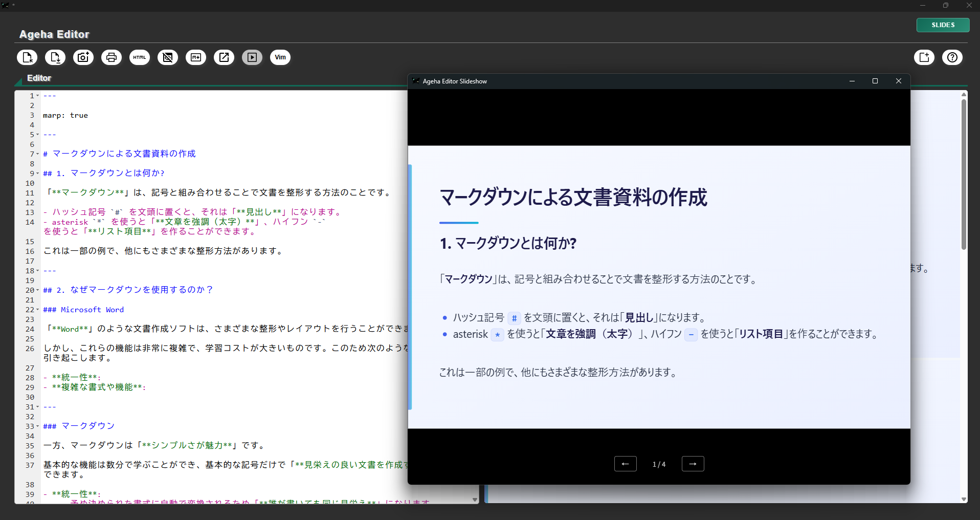This screenshot has height=520, width=980.
Task: Click the 1 / 4 slide counter
Action: 659,464
